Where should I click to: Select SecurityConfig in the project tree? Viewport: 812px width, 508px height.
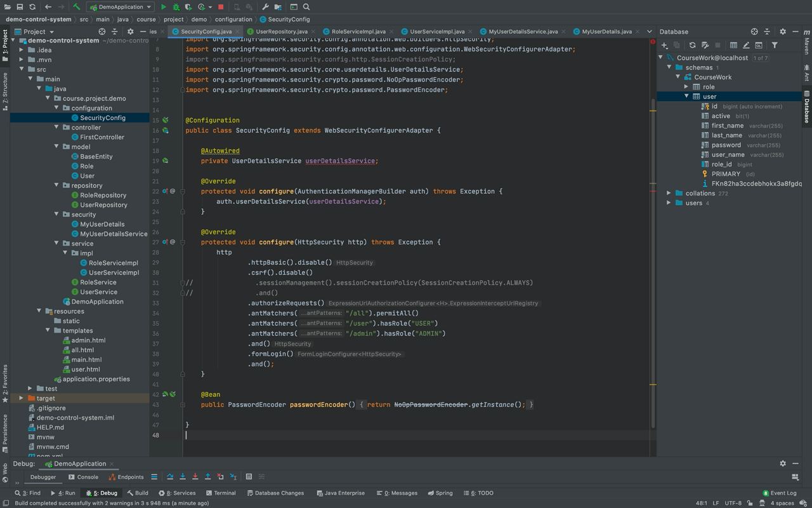(102, 117)
